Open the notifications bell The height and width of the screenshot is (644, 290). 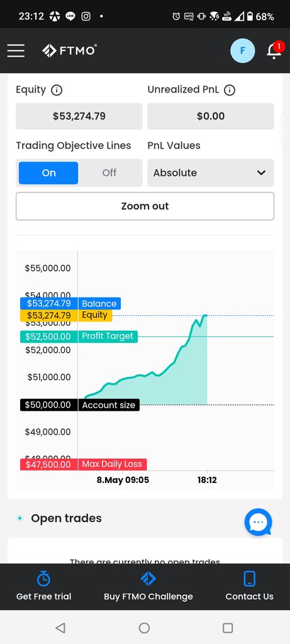[274, 50]
